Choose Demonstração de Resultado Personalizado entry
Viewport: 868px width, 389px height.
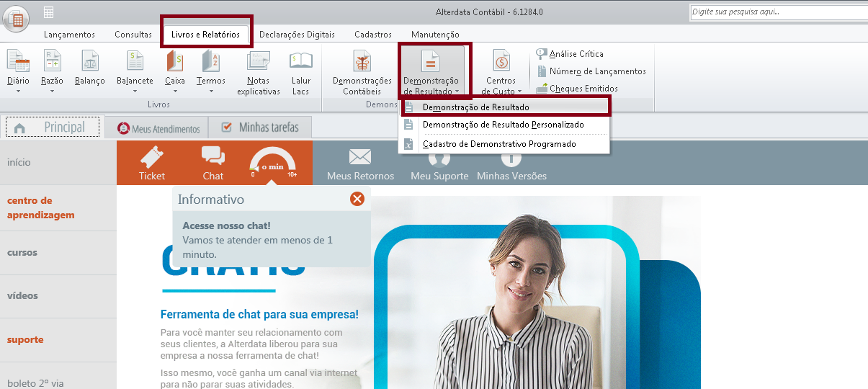pyautogui.click(x=504, y=125)
